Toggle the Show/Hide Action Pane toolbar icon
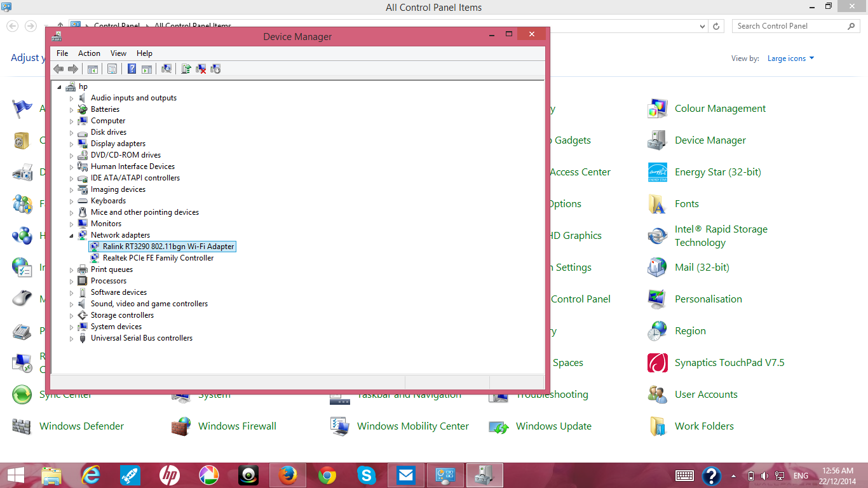This screenshot has height=488, width=868. point(147,69)
